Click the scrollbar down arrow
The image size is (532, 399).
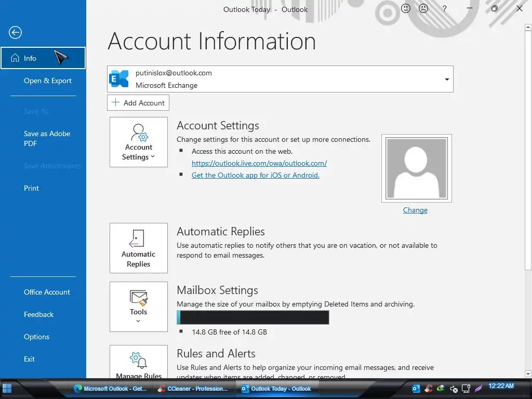click(x=528, y=374)
